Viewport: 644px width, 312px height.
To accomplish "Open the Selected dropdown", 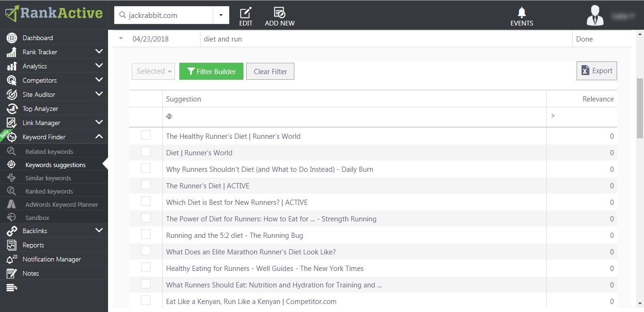I will (153, 71).
